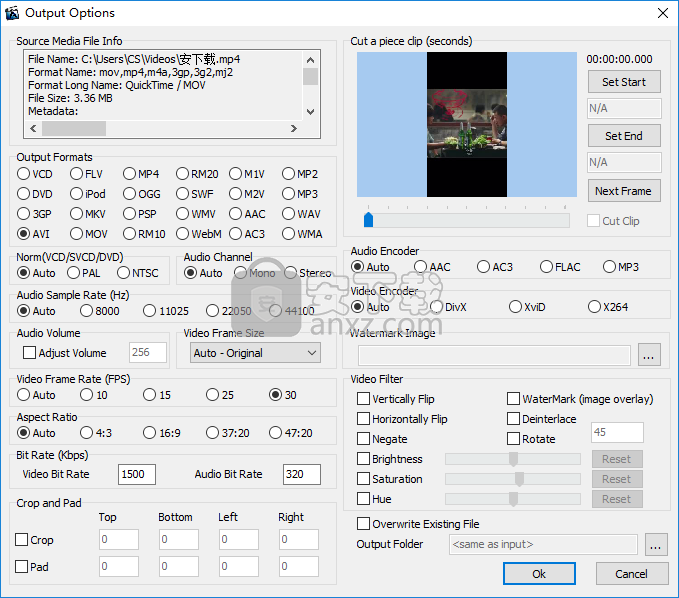This screenshot has width=679, height=598.
Task: Click the Cancel button
Action: pyautogui.click(x=632, y=574)
